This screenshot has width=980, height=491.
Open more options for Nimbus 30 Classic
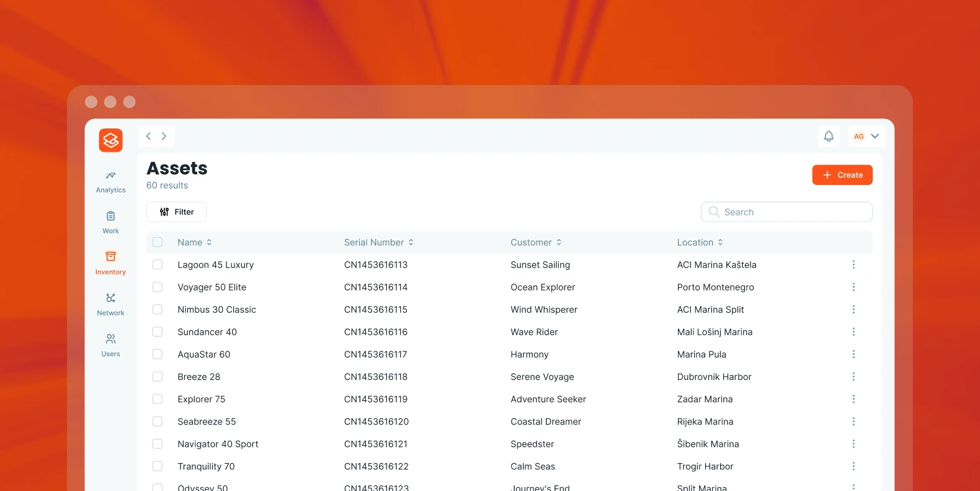click(x=853, y=309)
